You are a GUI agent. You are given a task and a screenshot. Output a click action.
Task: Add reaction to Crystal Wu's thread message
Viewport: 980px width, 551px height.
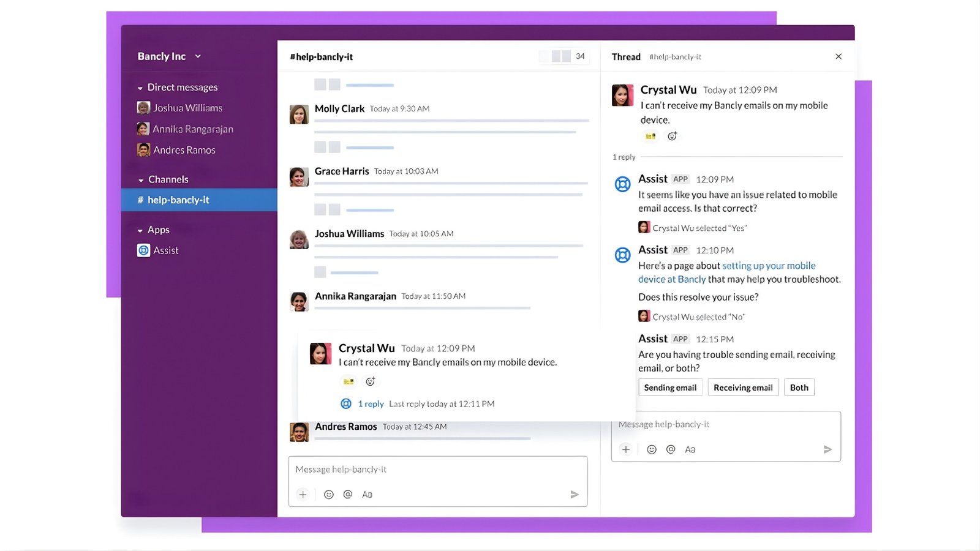click(672, 137)
